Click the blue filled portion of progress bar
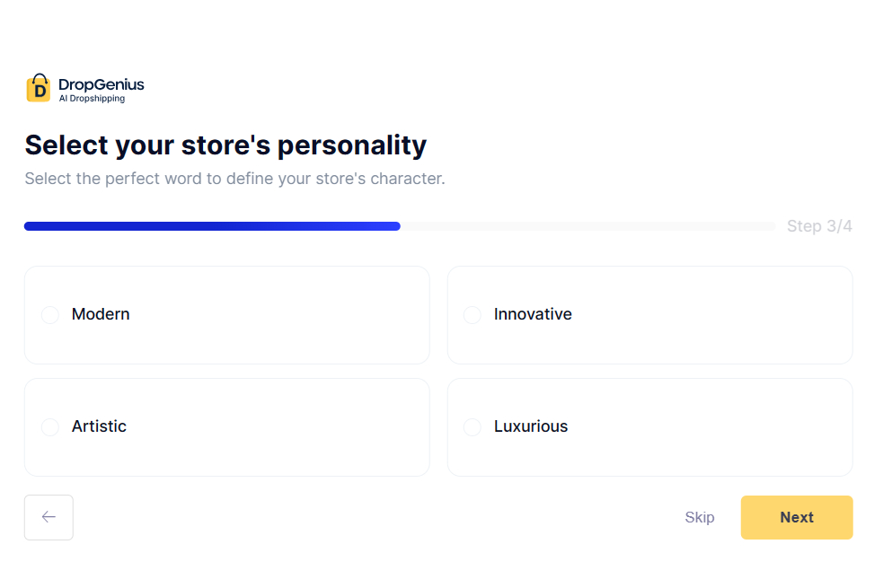 [x=212, y=225]
